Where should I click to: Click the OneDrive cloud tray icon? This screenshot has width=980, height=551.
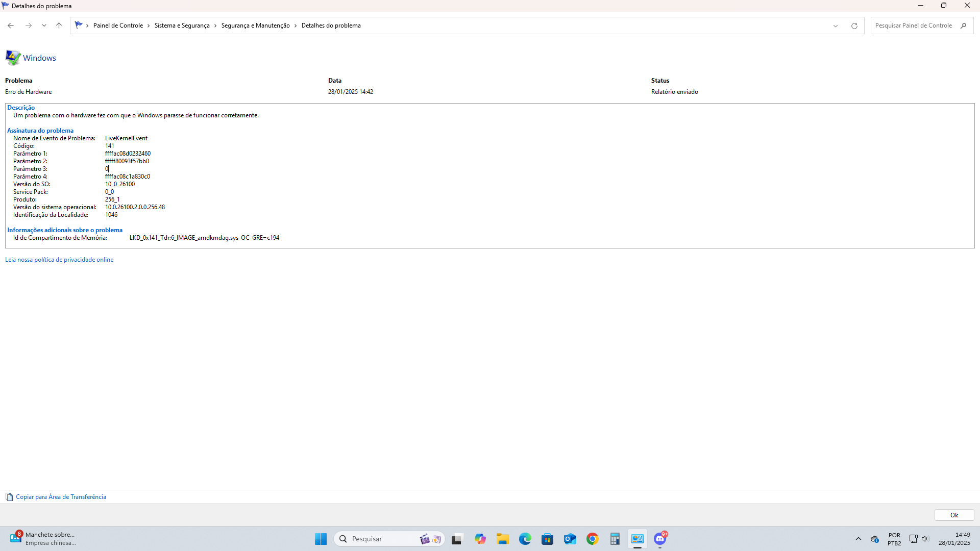[875, 539]
